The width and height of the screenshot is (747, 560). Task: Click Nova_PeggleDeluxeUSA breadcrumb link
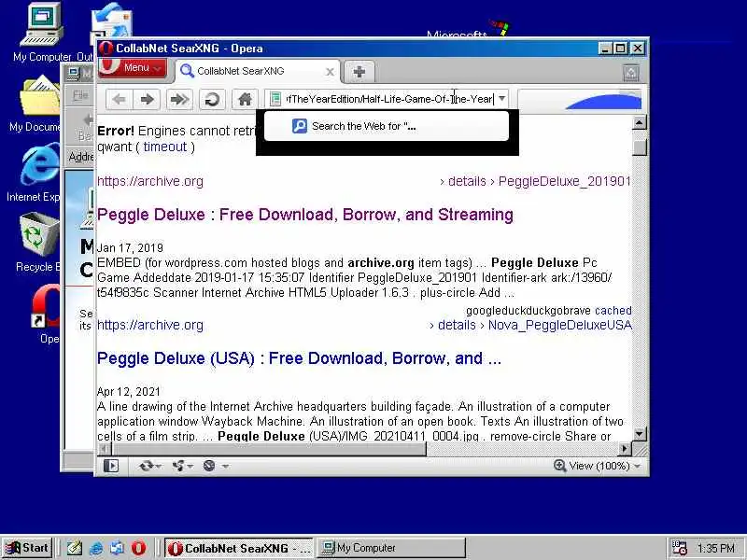[x=559, y=325]
